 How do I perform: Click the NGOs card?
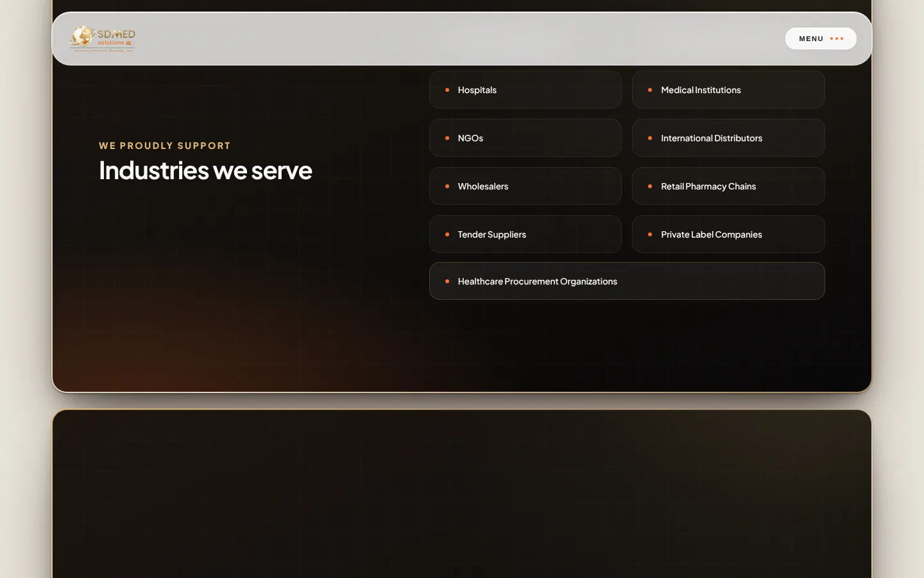(526, 138)
